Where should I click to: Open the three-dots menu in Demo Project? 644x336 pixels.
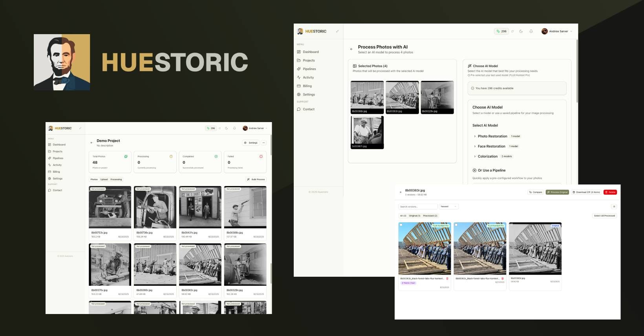pyautogui.click(x=264, y=143)
